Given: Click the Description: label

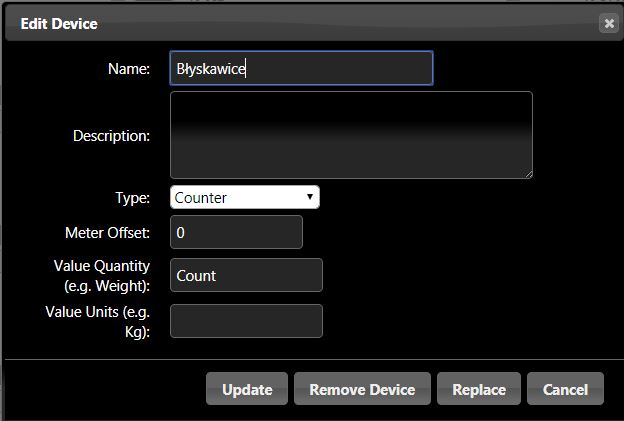Looking at the screenshot, I should (x=111, y=136).
